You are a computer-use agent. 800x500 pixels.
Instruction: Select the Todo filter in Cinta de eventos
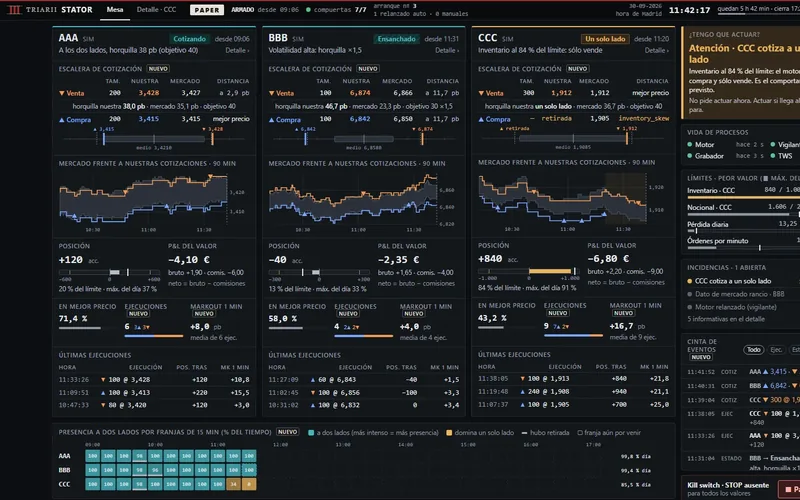(x=754, y=349)
